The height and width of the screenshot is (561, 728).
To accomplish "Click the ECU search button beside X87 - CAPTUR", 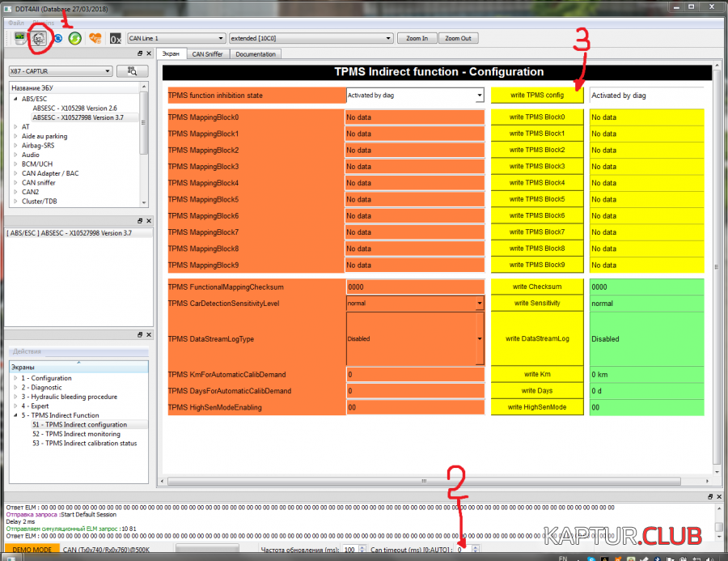I will 132,71.
